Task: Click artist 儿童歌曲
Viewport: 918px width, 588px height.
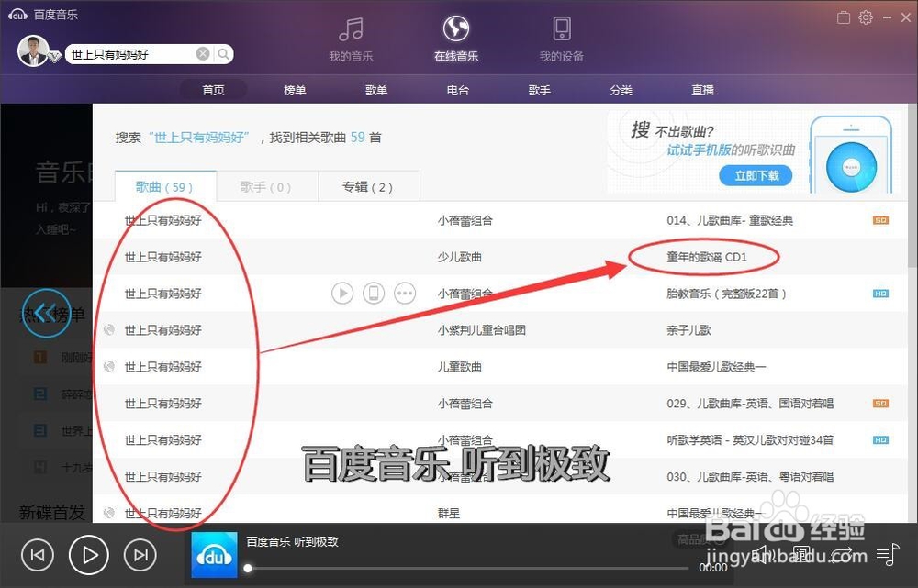Action: pos(460,367)
